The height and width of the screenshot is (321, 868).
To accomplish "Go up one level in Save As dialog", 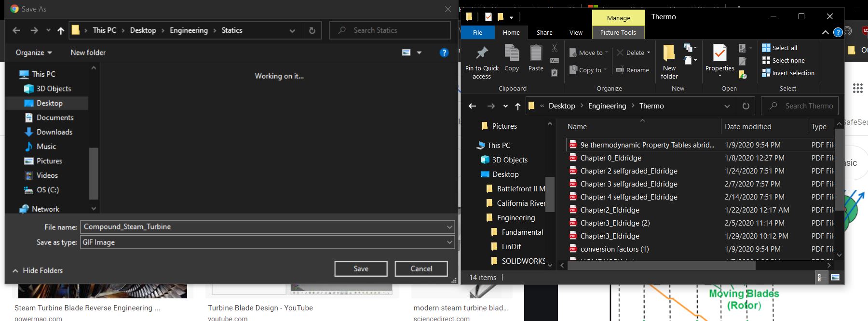I will point(61,30).
